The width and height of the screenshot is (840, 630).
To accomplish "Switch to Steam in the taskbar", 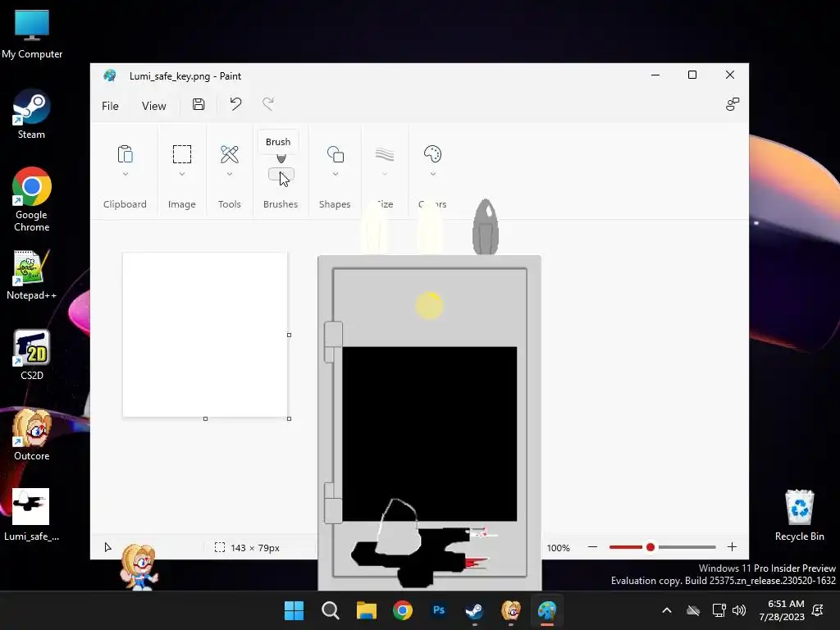I will (474, 610).
